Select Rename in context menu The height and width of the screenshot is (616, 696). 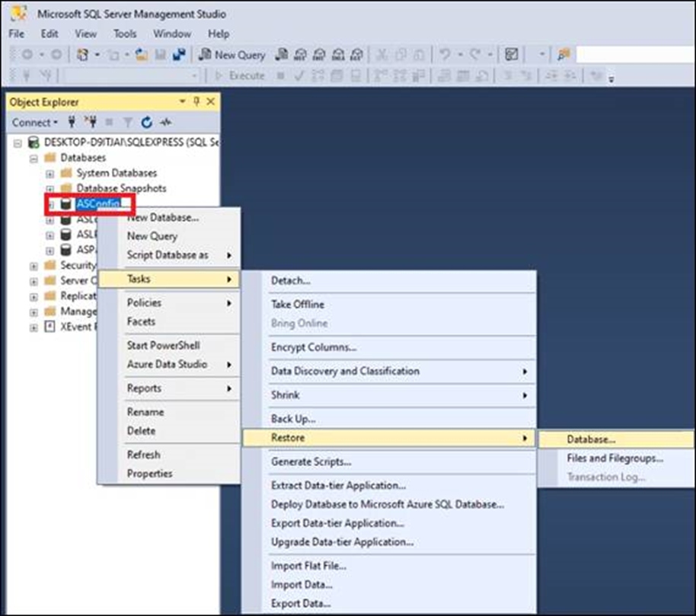click(x=169, y=412)
